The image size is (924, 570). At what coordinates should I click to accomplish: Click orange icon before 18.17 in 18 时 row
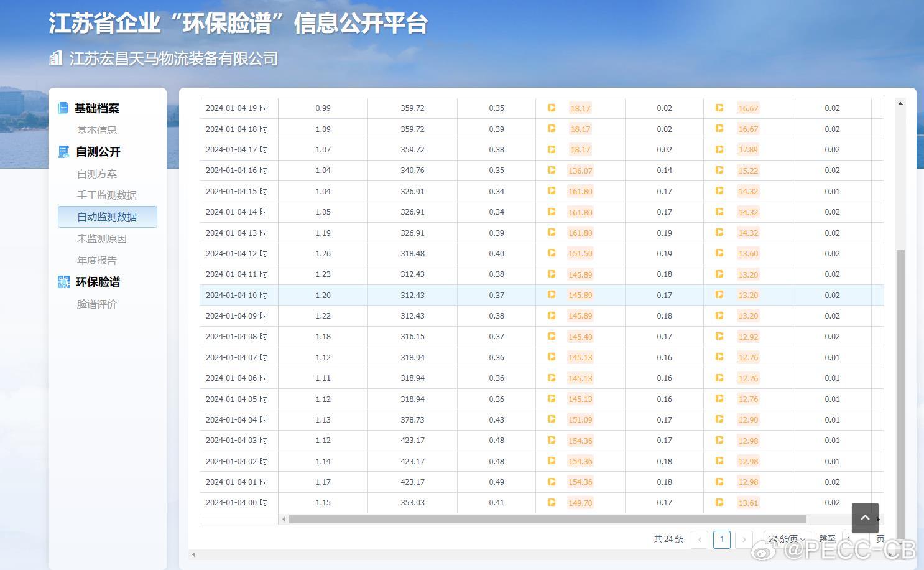(x=552, y=129)
